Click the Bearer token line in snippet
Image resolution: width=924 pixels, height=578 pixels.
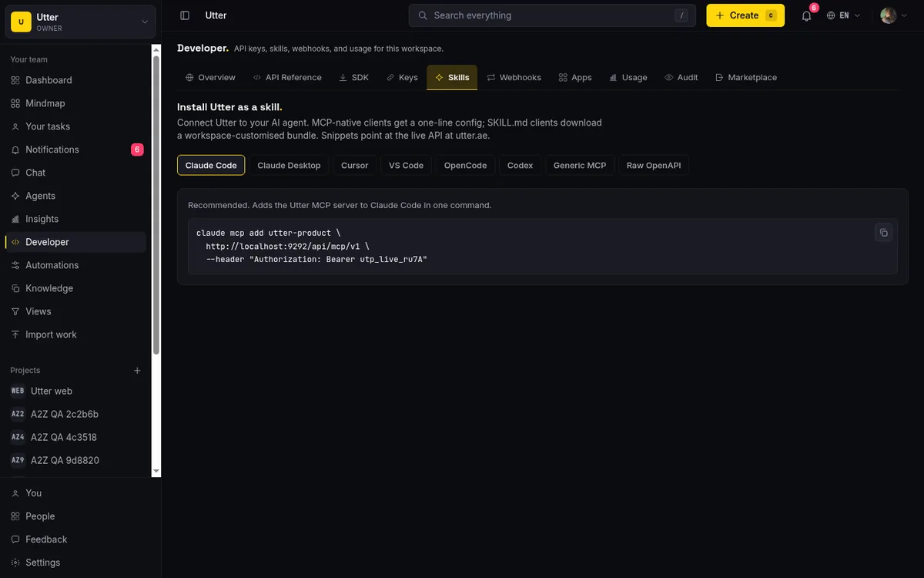(316, 260)
